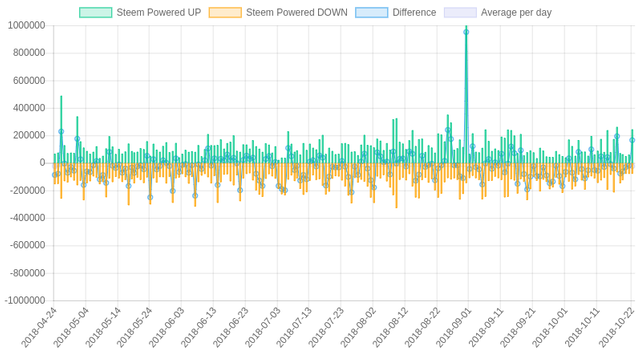Click the x-axis date 2018-06-23
This screenshot has width=640, height=361.
pyautogui.click(x=230, y=328)
